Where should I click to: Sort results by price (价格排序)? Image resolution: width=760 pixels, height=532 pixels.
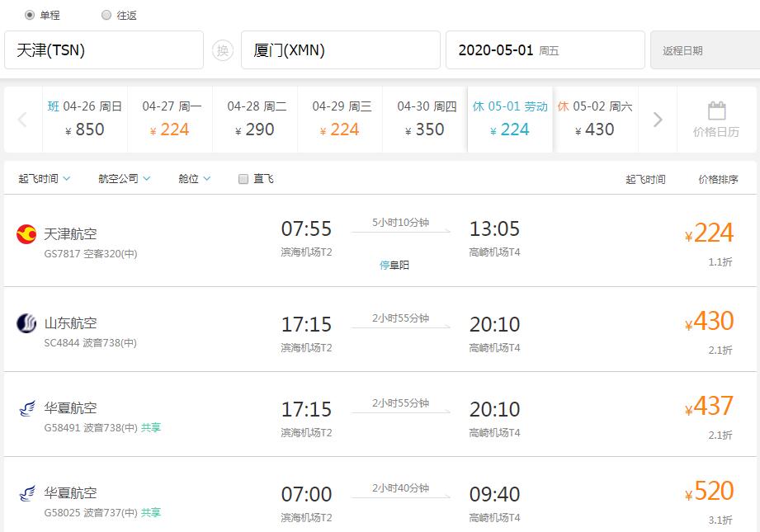tap(718, 179)
